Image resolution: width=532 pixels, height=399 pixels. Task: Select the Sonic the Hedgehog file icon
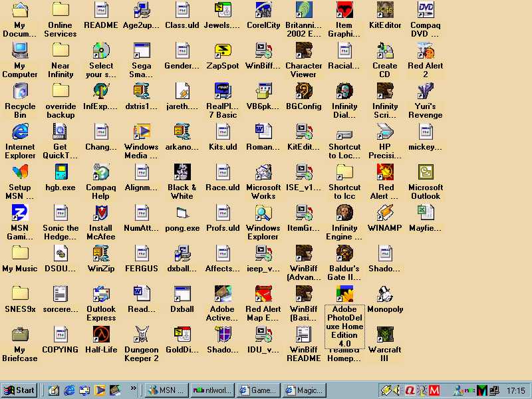(x=61, y=213)
